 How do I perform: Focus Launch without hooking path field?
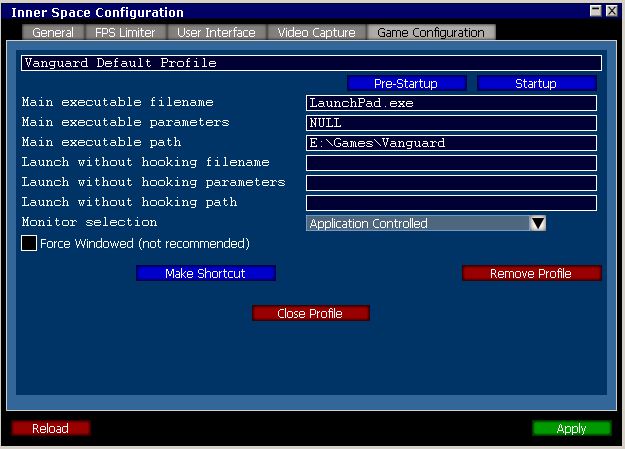[x=451, y=203]
